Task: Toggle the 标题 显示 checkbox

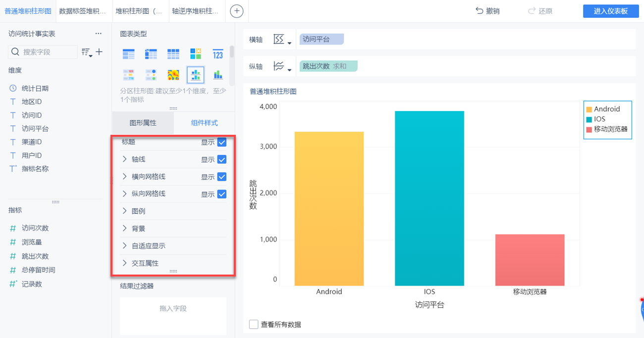Action: click(222, 142)
